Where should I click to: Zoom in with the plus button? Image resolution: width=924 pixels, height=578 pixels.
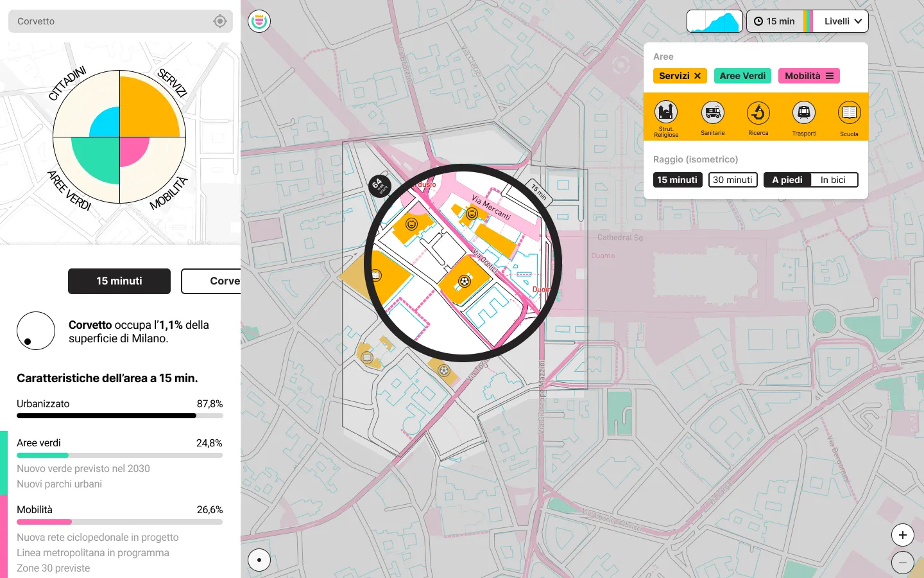(x=903, y=534)
